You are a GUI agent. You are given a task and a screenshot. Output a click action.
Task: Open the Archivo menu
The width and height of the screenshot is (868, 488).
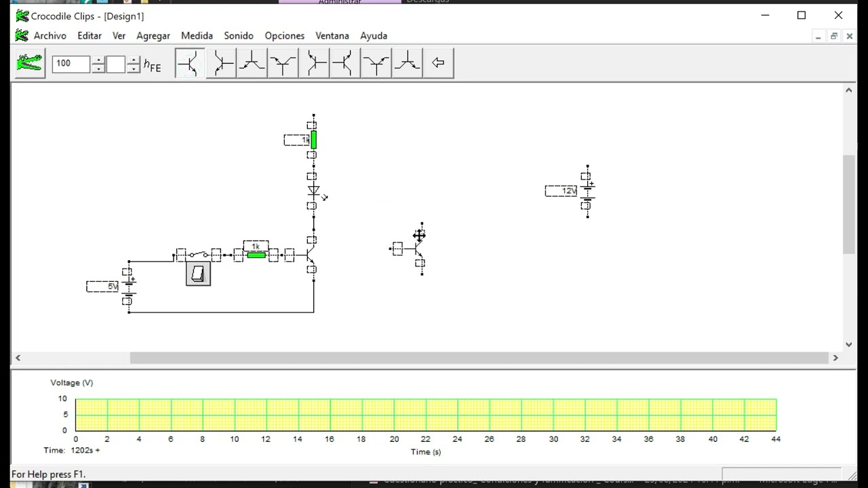pos(50,36)
